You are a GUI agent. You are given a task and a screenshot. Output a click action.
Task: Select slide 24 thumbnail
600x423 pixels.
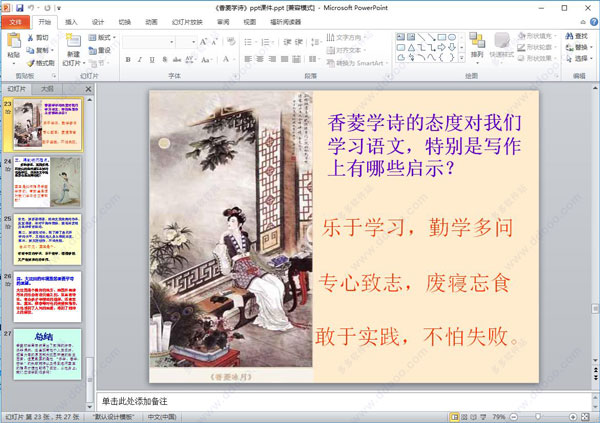pos(47,182)
